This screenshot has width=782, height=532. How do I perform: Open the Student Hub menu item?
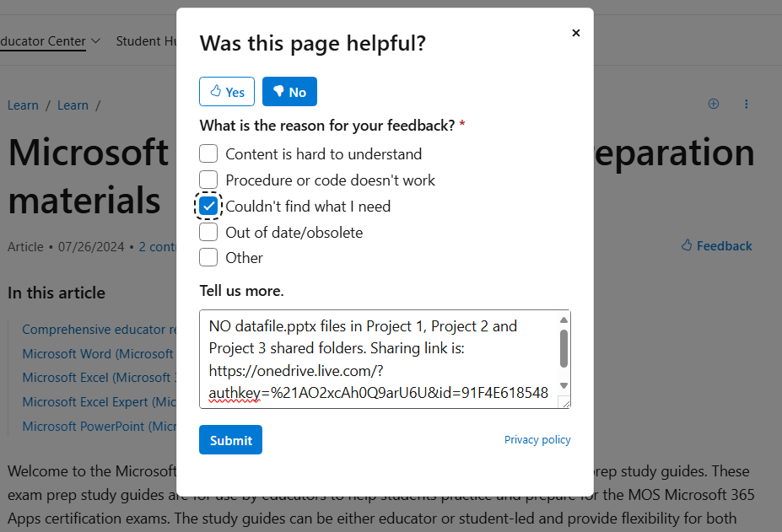click(x=145, y=40)
